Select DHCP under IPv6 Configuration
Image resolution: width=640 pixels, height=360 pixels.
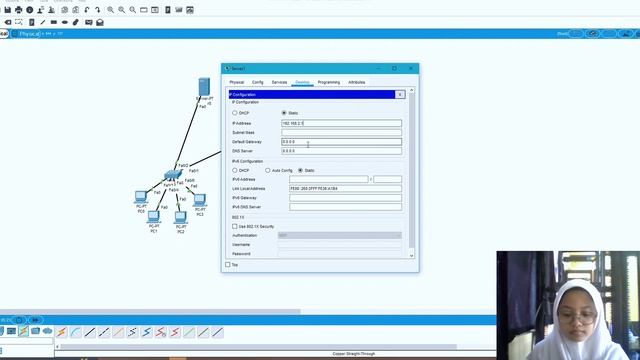point(235,170)
